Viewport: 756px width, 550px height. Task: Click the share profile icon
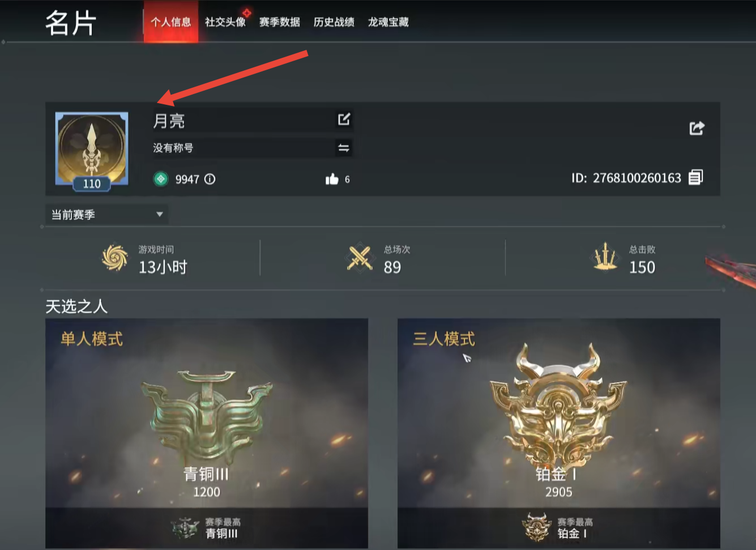697,128
